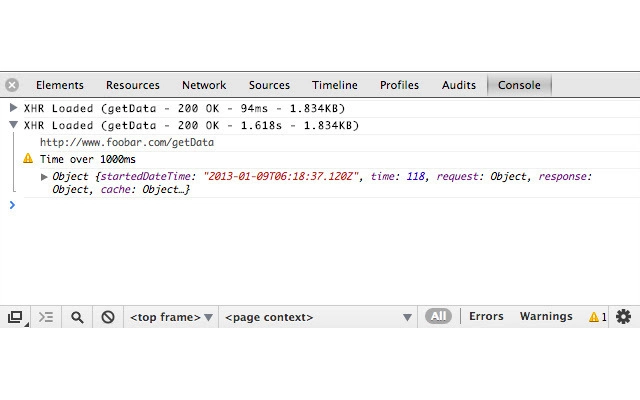Expand the 94ms XHR Loaded entry
Screen dimensions: 640x400
point(13,108)
